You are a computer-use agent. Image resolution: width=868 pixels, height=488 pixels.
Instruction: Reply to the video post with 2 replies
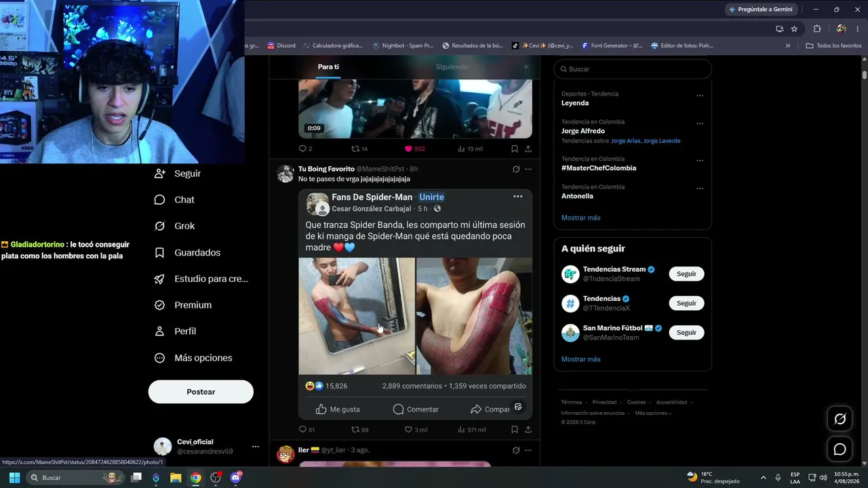(x=305, y=148)
